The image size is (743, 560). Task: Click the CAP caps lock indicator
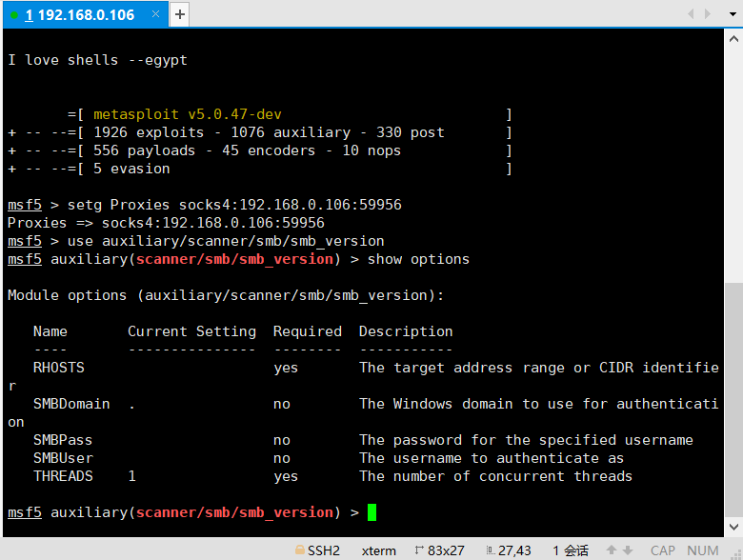click(663, 550)
